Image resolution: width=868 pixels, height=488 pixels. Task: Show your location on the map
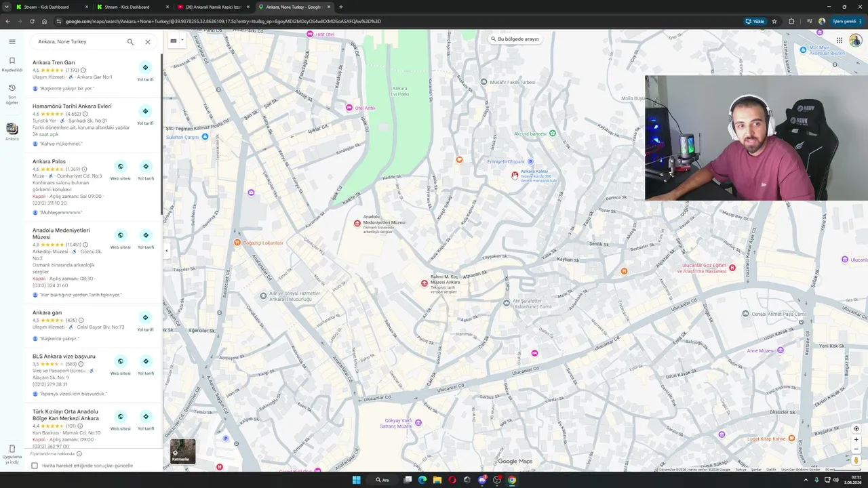point(856,428)
